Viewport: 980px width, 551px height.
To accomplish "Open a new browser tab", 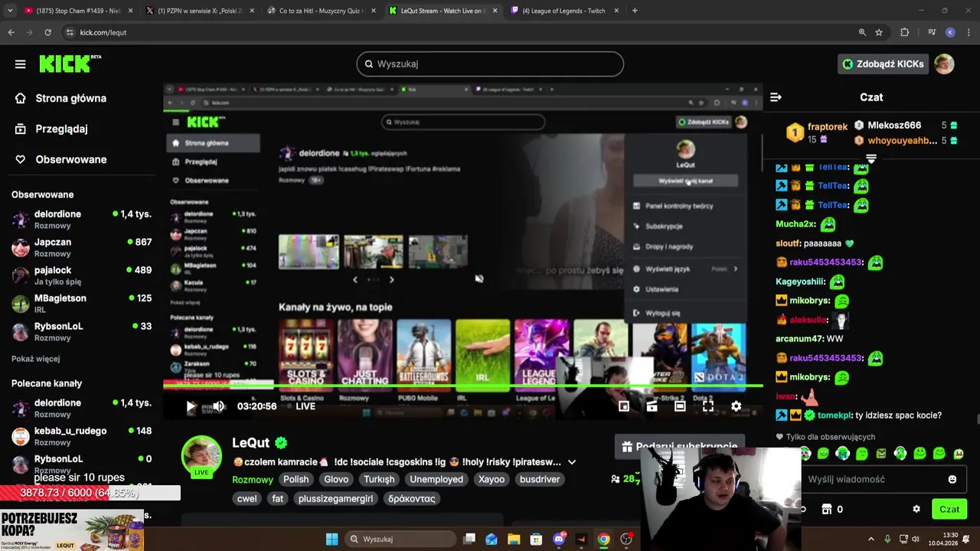I will click(635, 11).
